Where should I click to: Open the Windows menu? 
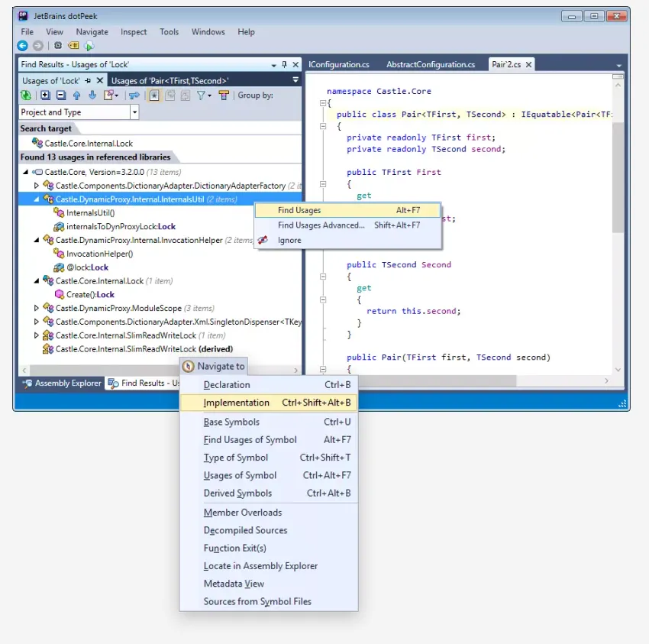point(208,32)
